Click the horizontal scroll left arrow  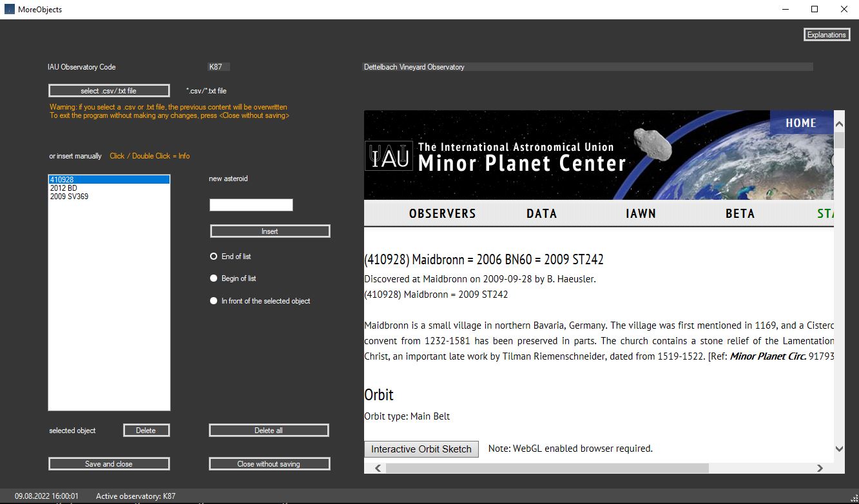(x=378, y=468)
